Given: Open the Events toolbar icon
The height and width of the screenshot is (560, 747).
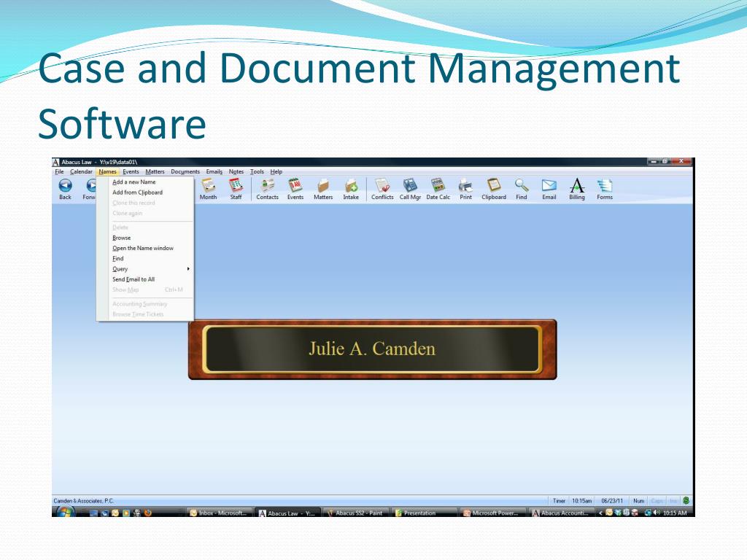Looking at the screenshot, I should [295, 186].
